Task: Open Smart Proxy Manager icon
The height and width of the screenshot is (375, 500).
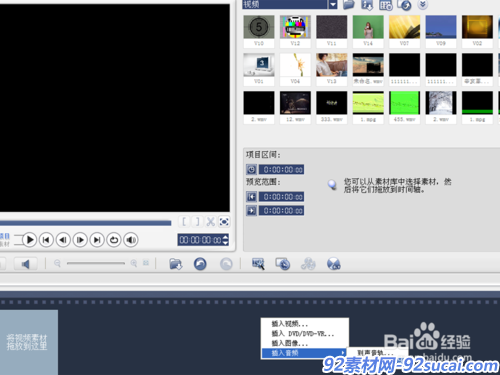Action: (258, 264)
